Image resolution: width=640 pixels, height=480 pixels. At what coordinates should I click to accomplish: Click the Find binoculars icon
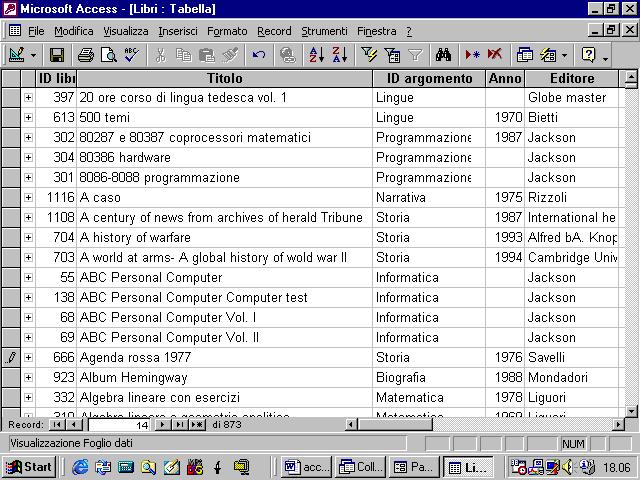[444, 55]
